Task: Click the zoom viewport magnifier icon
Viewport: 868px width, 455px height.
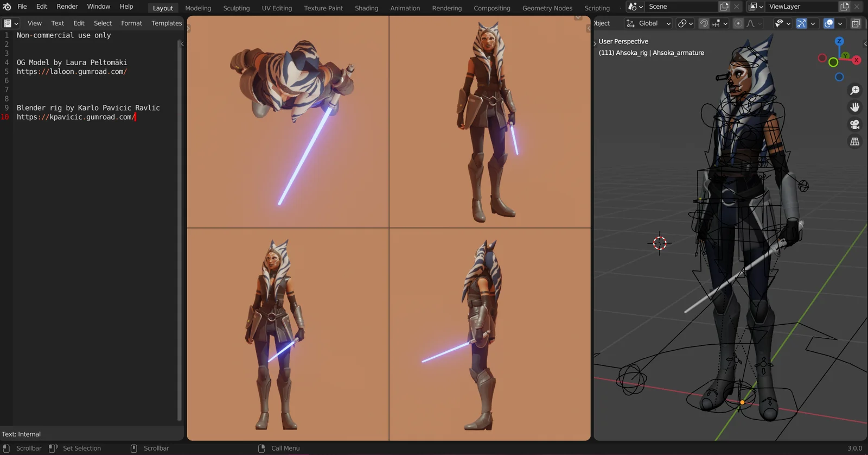Action: (855, 90)
